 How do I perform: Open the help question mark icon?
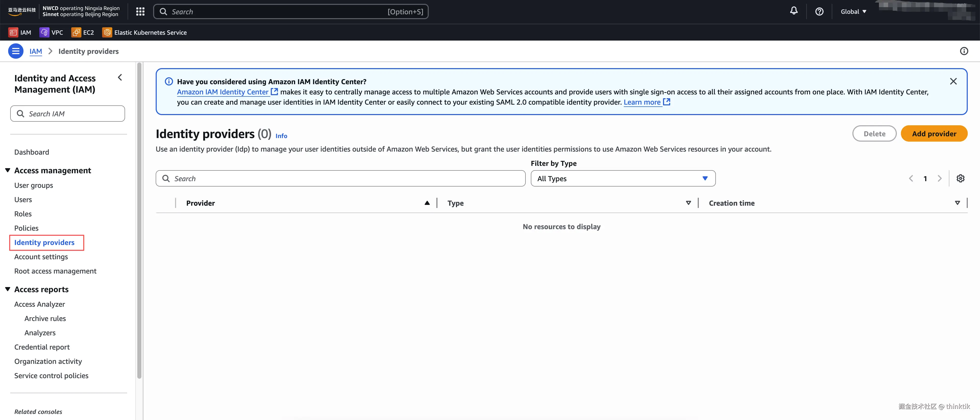[819, 11]
